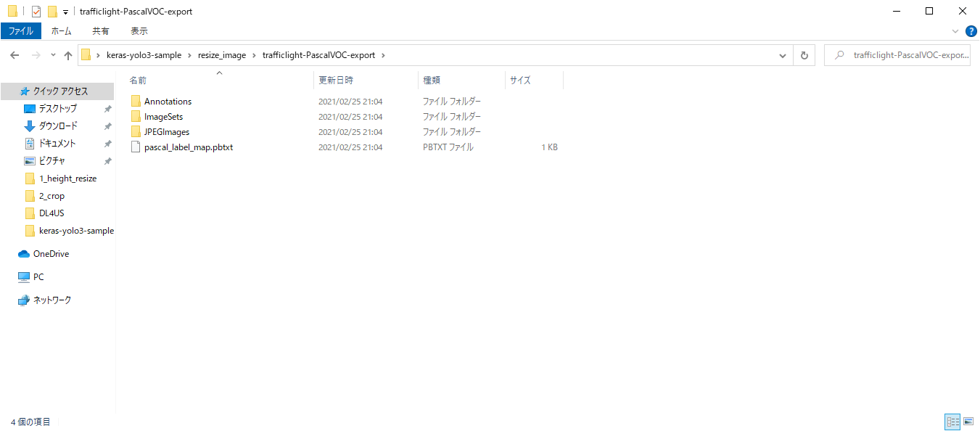Viewport: 980px width, 431px height.
Task: Expand the address bar history dropdown
Action: pos(783,56)
